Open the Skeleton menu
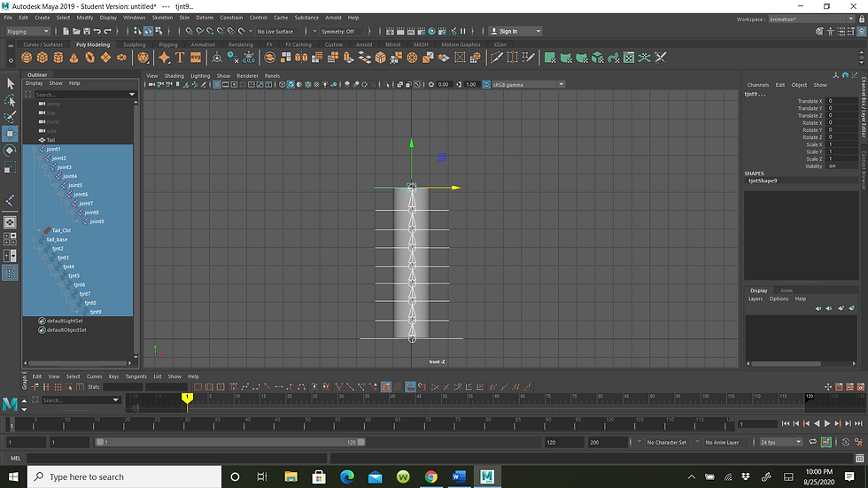The image size is (868, 488). (x=162, y=18)
